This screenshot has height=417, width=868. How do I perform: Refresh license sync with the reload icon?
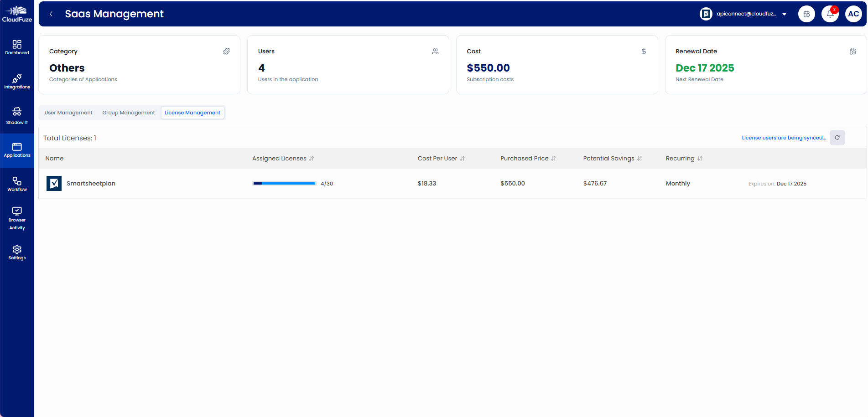point(837,137)
